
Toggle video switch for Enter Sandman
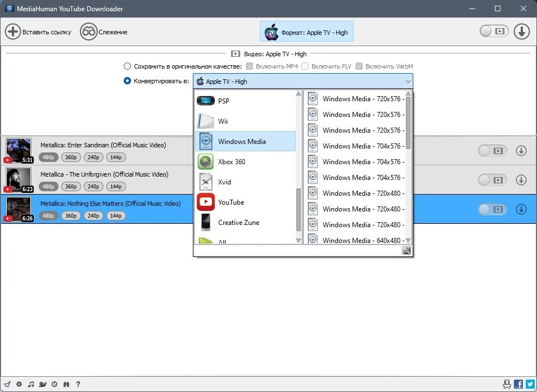[x=492, y=150]
